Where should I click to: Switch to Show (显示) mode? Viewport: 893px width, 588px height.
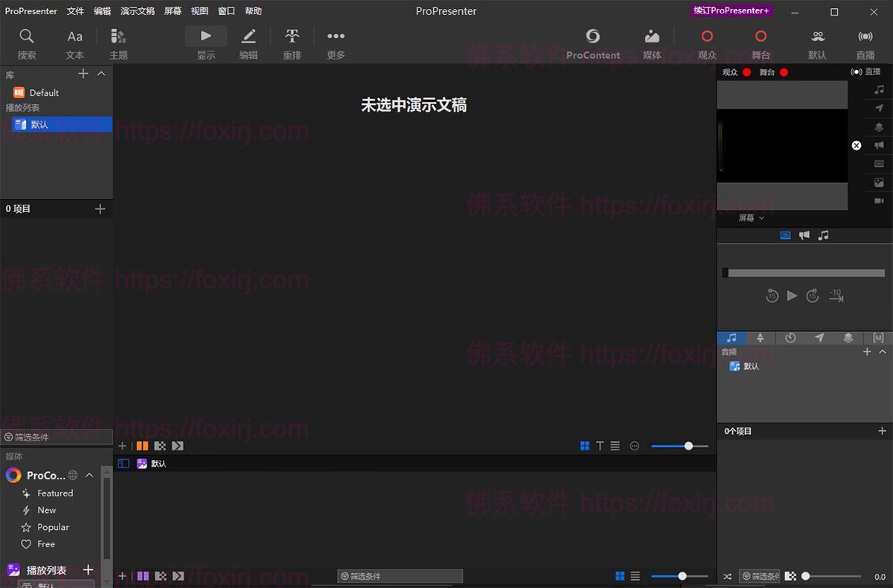206,43
